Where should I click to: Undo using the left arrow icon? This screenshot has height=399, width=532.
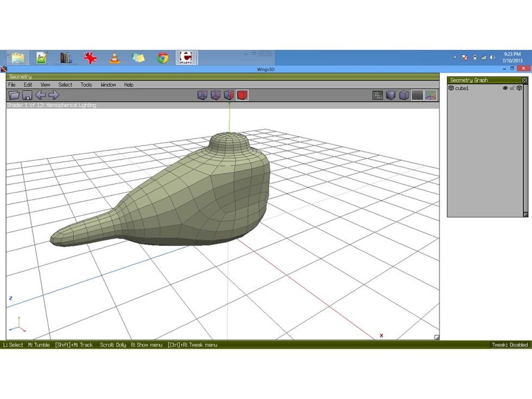point(40,94)
